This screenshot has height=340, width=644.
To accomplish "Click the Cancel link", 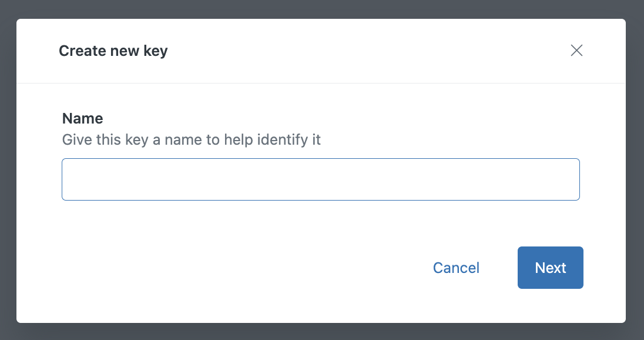I will (x=456, y=268).
